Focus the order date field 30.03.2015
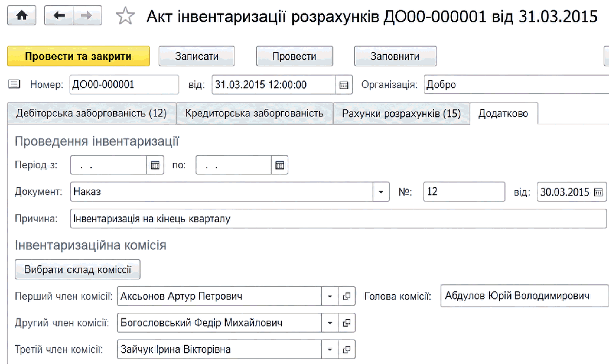This screenshot has height=364, width=609. click(x=564, y=192)
